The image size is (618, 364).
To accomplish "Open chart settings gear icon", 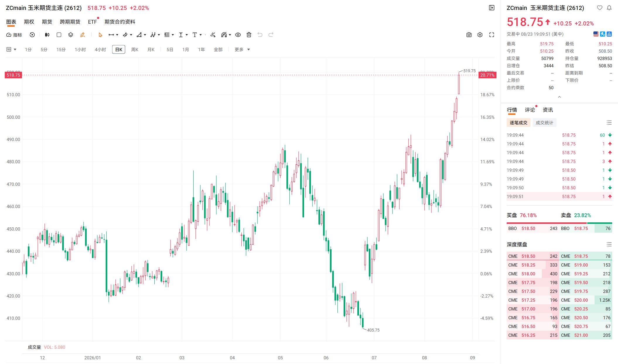I will (x=480, y=35).
